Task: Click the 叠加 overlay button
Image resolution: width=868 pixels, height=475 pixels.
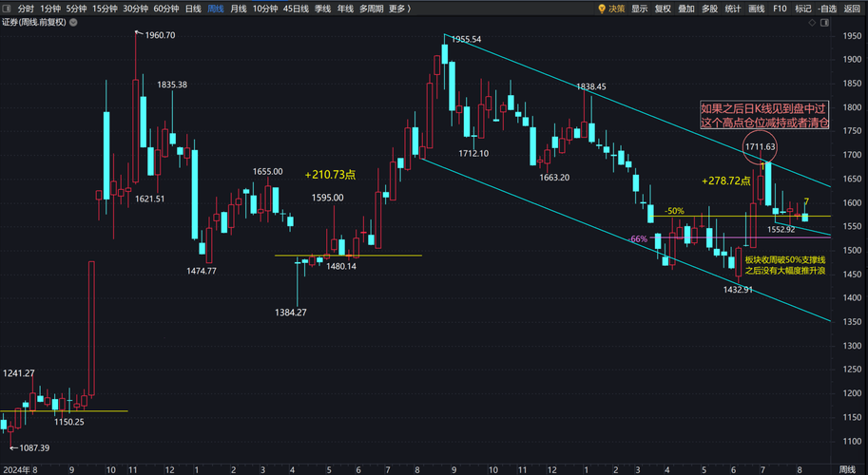Action: [686, 9]
